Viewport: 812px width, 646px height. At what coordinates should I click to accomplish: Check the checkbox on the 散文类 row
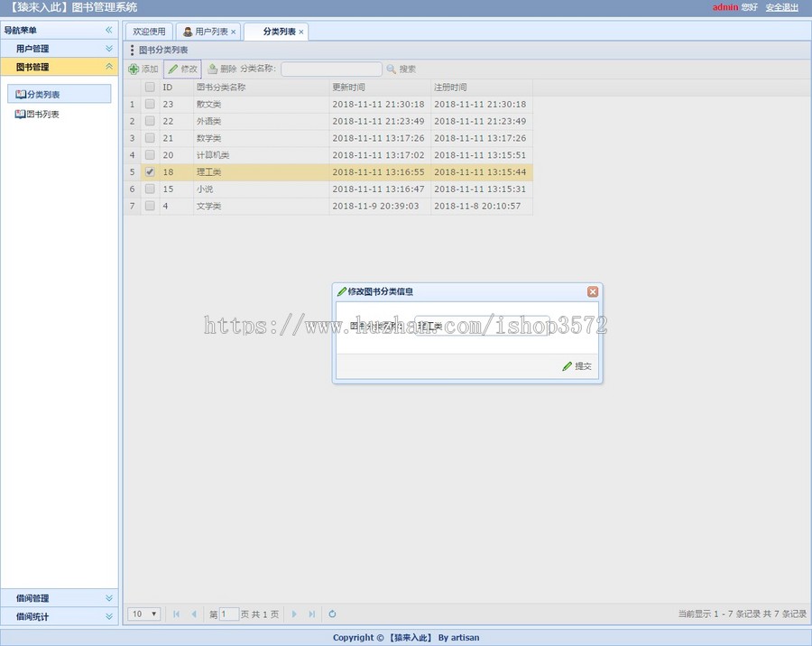click(150, 104)
